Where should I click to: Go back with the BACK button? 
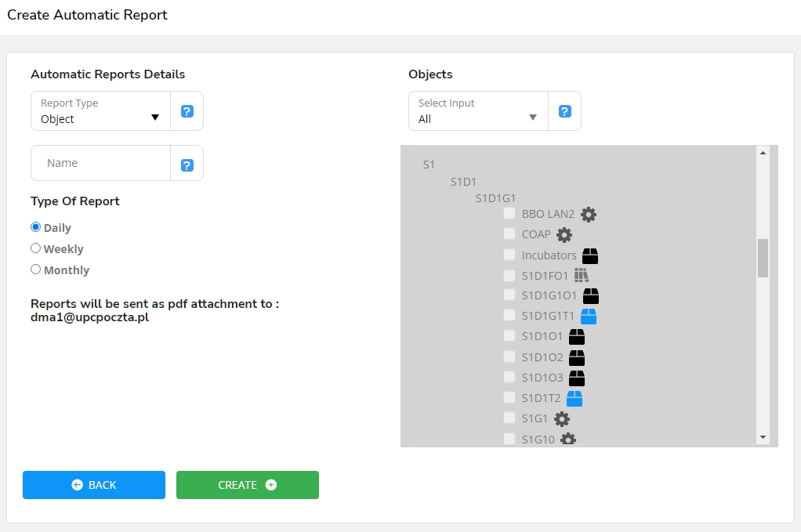tap(94, 485)
